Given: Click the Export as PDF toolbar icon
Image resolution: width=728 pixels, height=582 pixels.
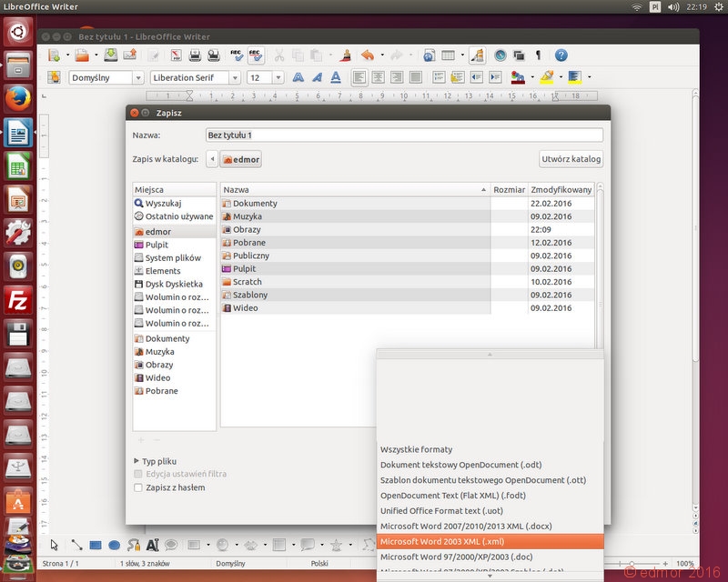Looking at the screenshot, I should 177,55.
